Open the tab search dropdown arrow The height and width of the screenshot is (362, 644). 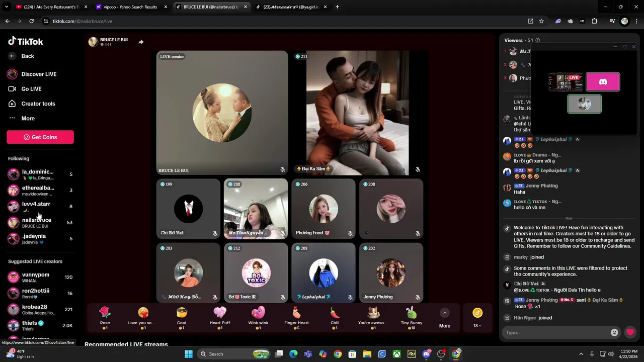7,7
